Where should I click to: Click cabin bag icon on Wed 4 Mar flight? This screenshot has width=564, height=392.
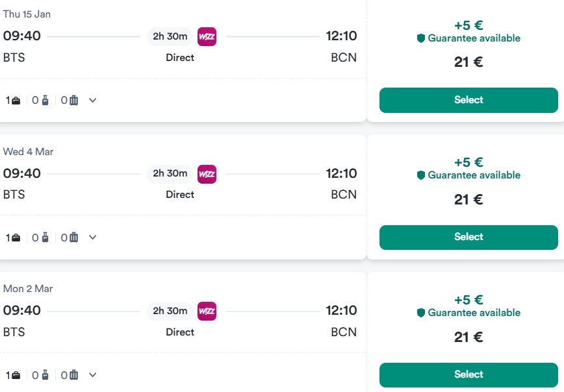point(45,238)
